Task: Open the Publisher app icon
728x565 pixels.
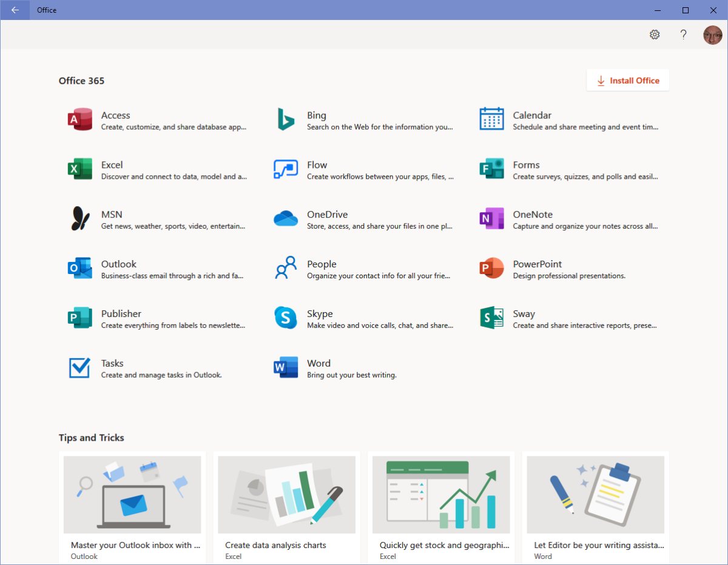Action: point(79,318)
